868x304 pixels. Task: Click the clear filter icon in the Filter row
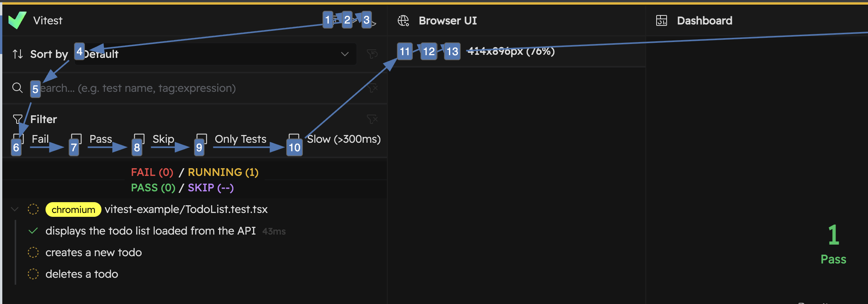(372, 119)
